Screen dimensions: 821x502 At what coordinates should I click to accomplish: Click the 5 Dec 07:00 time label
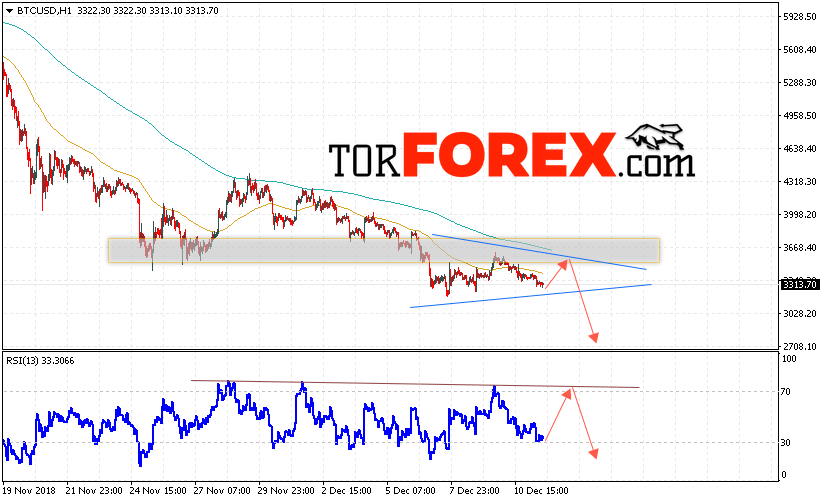point(411,491)
